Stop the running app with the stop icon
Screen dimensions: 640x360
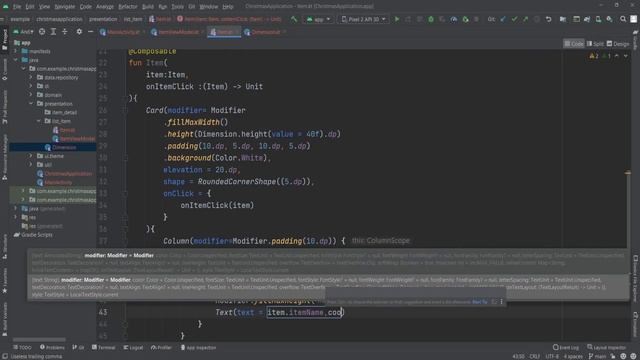[476, 19]
